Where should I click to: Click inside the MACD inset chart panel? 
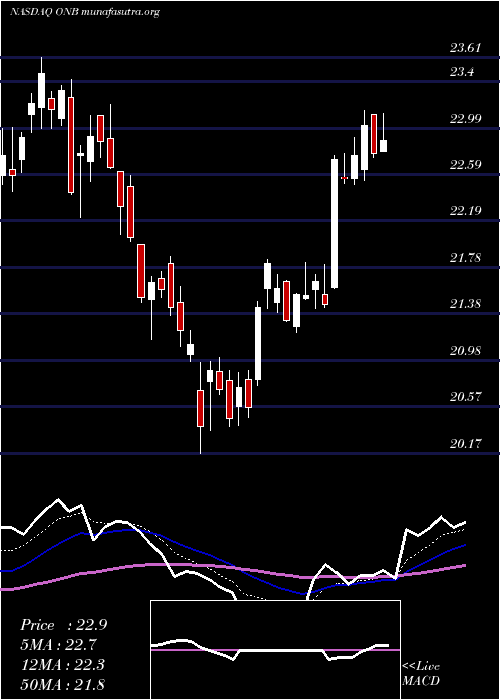click(275, 650)
